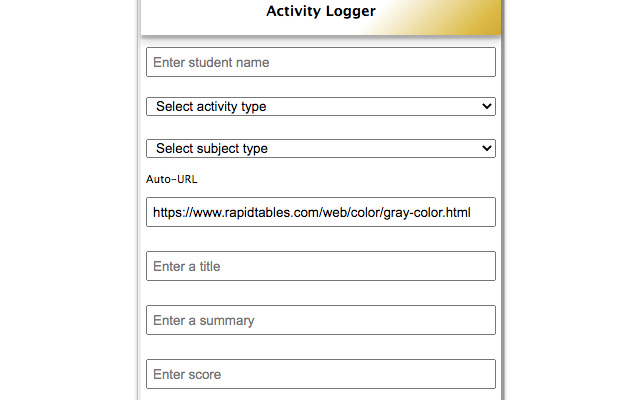Click the "Enter student name" placeholder text
This screenshot has width=640, height=400.
211,62
